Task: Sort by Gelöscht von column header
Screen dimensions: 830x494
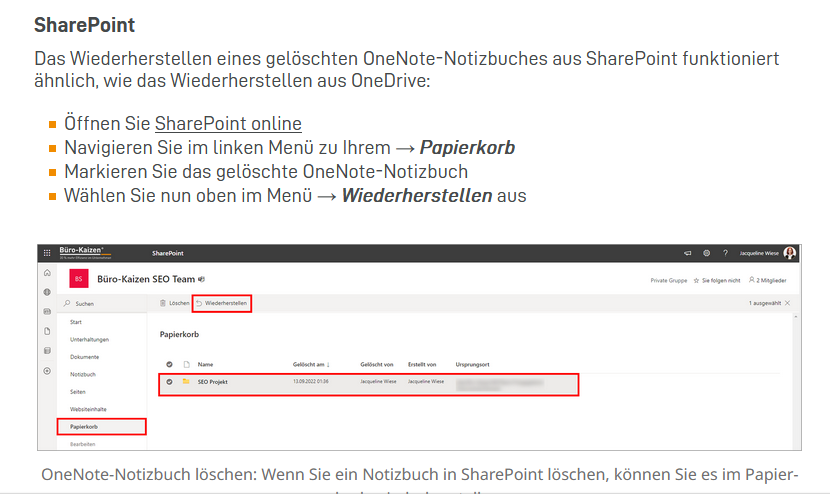Action: pos(377,364)
